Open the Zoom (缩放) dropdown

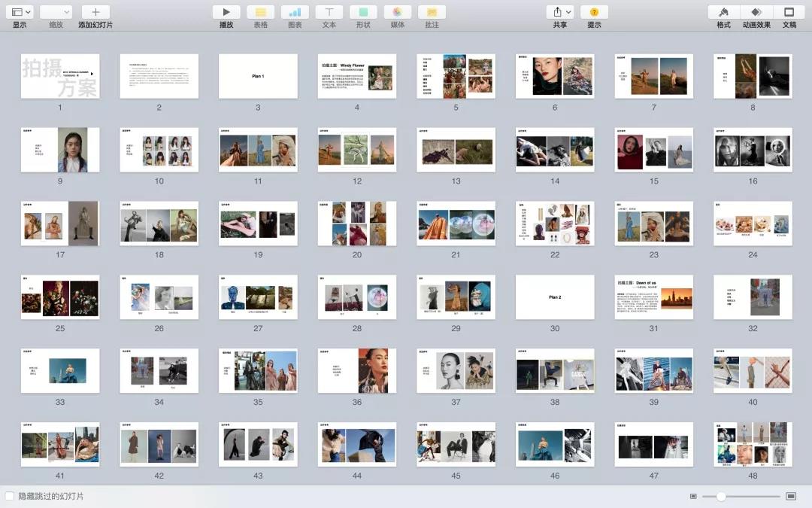pos(56,12)
